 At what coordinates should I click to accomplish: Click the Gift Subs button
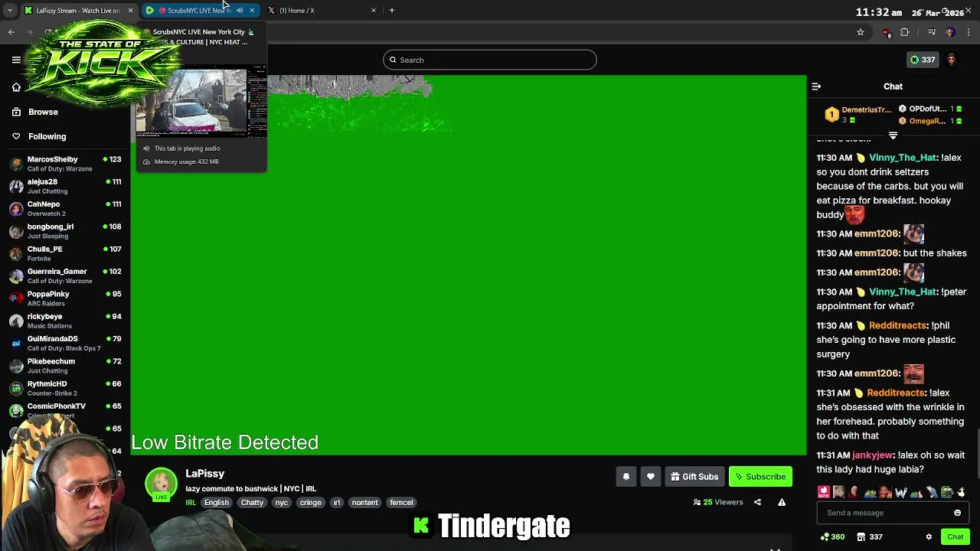click(694, 477)
